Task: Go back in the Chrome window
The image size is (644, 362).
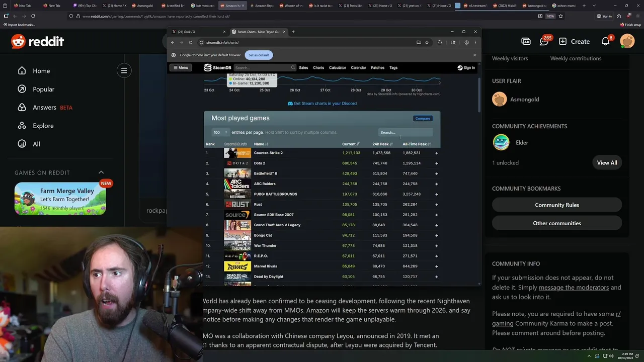Action: click(x=173, y=42)
